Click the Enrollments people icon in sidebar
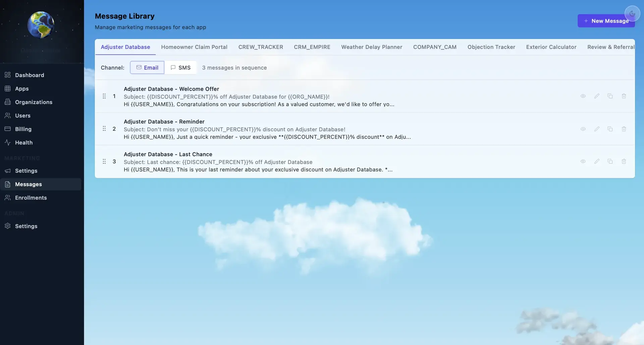The height and width of the screenshot is (345, 644). coord(7,198)
